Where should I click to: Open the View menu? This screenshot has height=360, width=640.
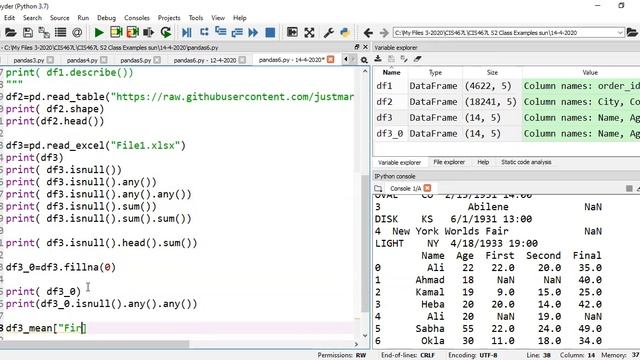tap(218, 18)
